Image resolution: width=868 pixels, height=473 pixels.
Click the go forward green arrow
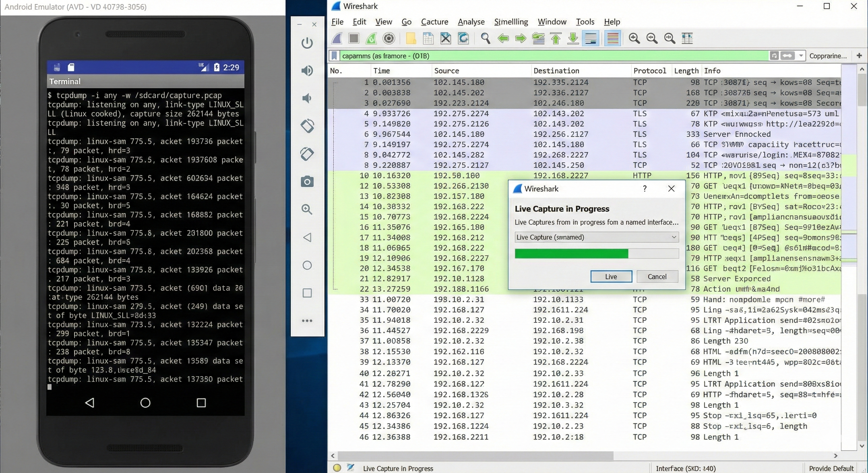click(521, 38)
